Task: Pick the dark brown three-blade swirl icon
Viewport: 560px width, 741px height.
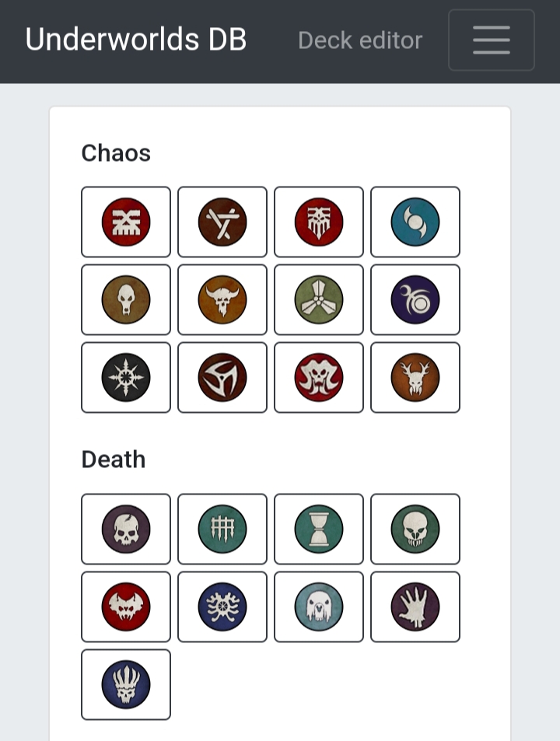Action: tap(222, 377)
